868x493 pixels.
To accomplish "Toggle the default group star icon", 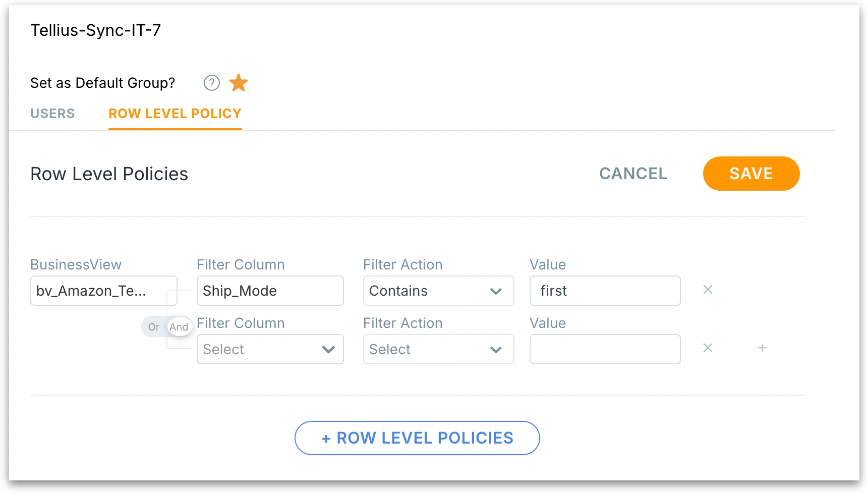I will pos(239,83).
